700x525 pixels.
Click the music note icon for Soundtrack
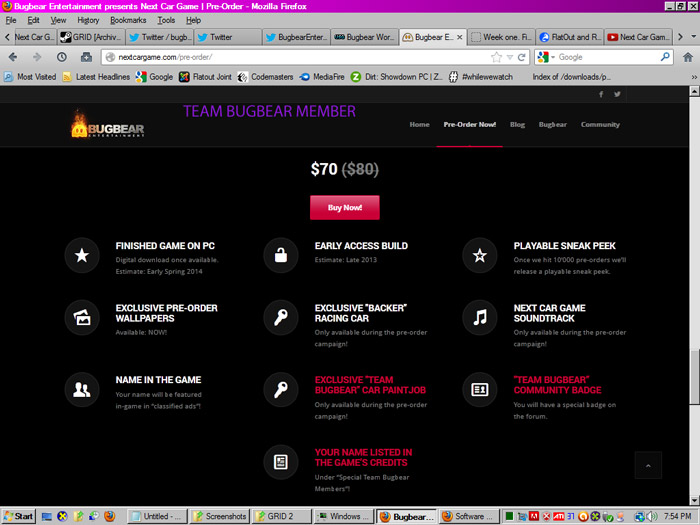[x=480, y=318]
